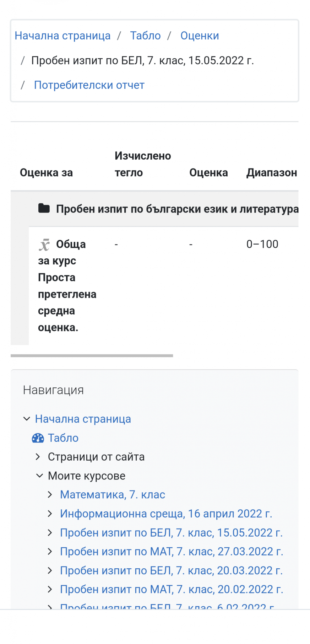This screenshot has height=644, width=310.
Task: Open Математика, 7. клас course link
Action: [113, 494]
